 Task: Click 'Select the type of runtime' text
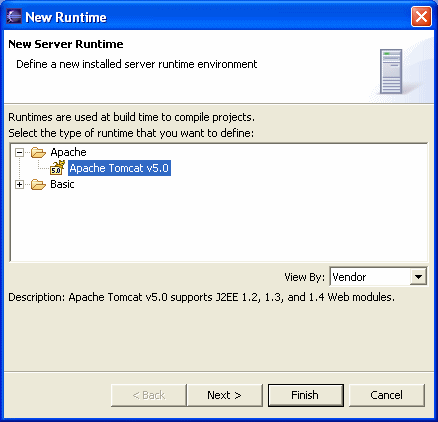(x=131, y=133)
